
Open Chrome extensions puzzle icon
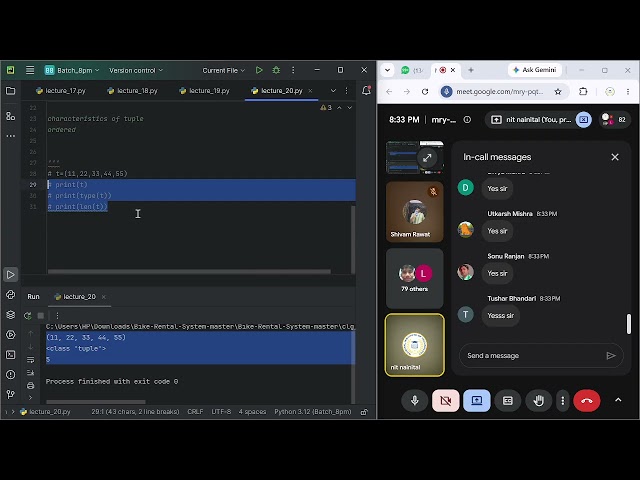[583, 91]
